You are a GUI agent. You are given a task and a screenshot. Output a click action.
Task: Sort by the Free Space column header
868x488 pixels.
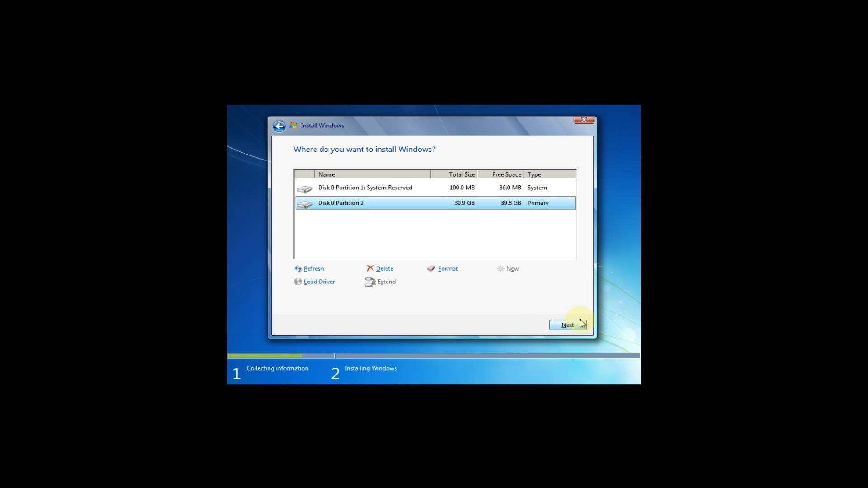[501, 174]
